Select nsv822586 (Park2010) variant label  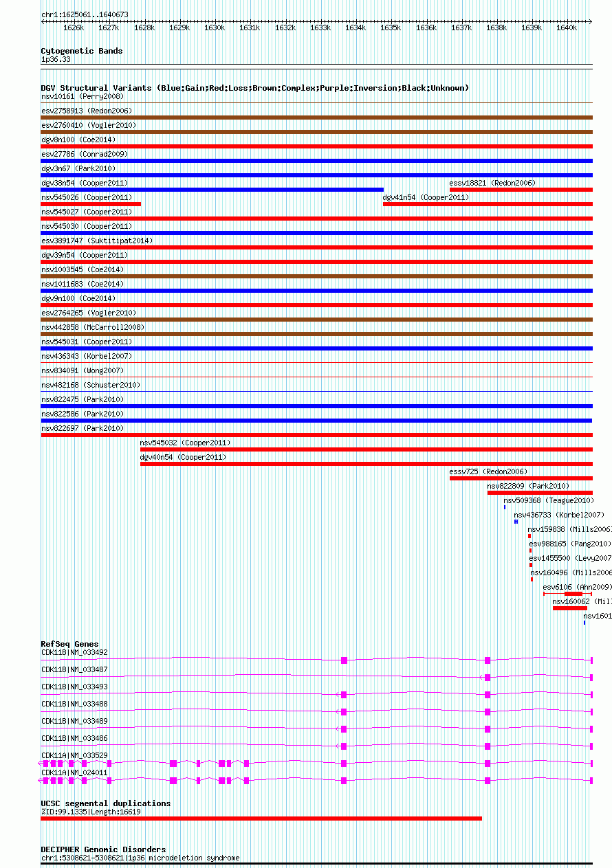(x=83, y=414)
